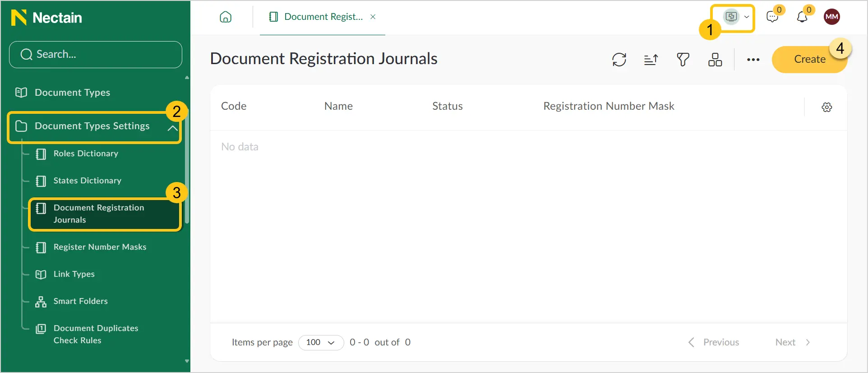Close the Document Regist... tab

coord(373,17)
